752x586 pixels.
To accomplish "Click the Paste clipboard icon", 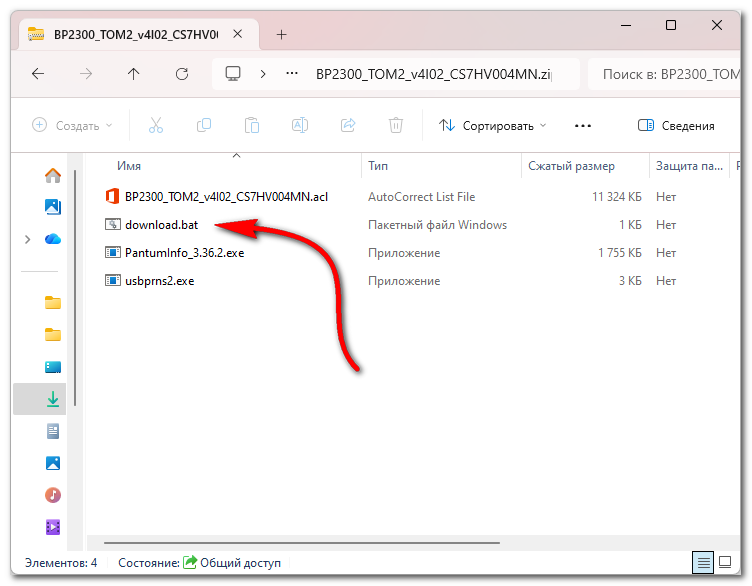I will 252,126.
